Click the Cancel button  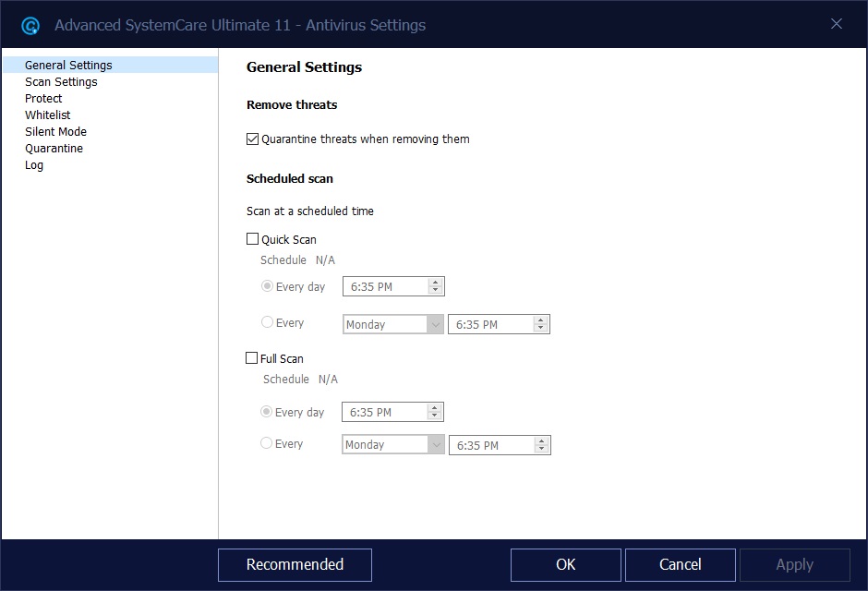[x=681, y=565]
